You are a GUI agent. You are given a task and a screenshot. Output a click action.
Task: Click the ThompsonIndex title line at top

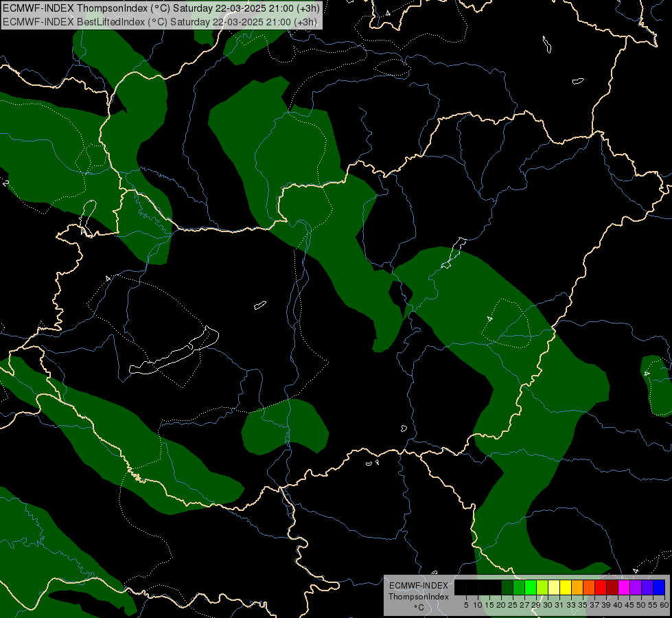tap(161, 8)
